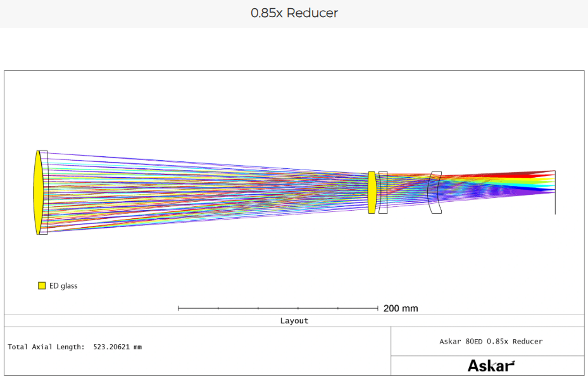588x379 pixels.
Task: Click the "Askar 80ED 0.85x Reducer" text
Action: click(491, 341)
